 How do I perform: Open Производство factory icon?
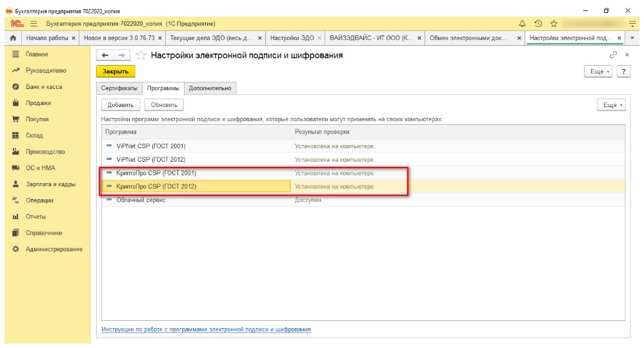[15, 151]
